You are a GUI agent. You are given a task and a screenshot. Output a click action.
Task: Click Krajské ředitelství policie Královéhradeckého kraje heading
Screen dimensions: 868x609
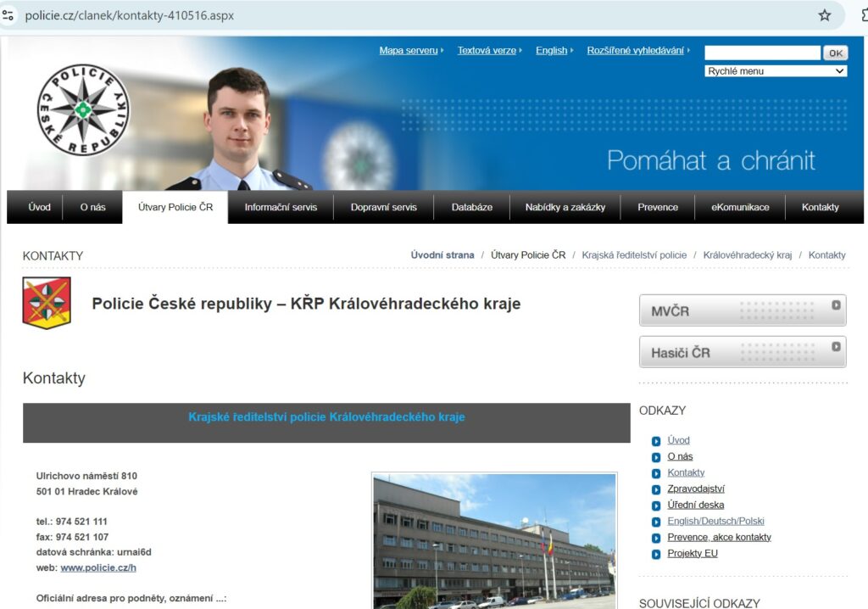click(x=326, y=416)
